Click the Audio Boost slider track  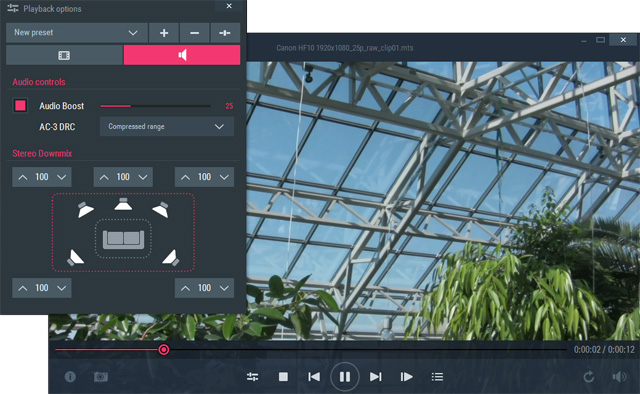click(x=155, y=106)
